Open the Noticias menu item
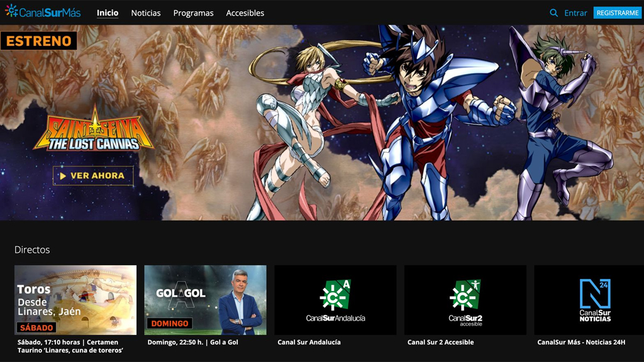Viewport: 644px width, 362px height. pyautogui.click(x=146, y=13)
